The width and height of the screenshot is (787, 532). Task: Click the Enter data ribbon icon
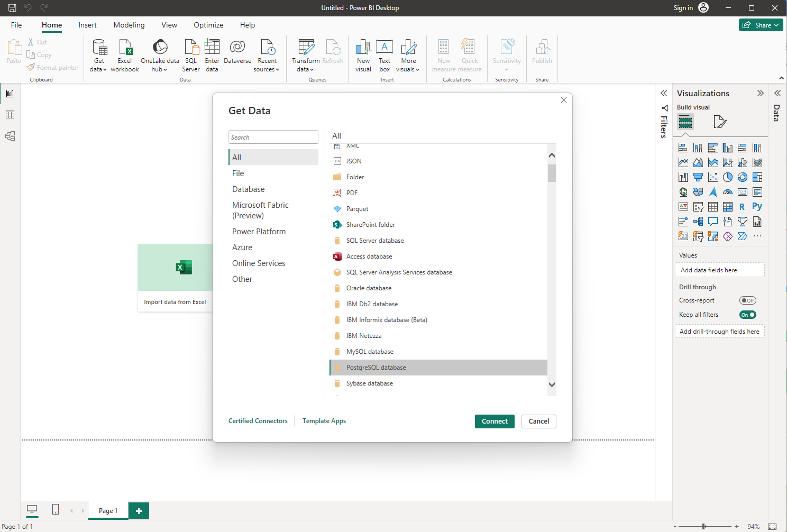(212, 56)
